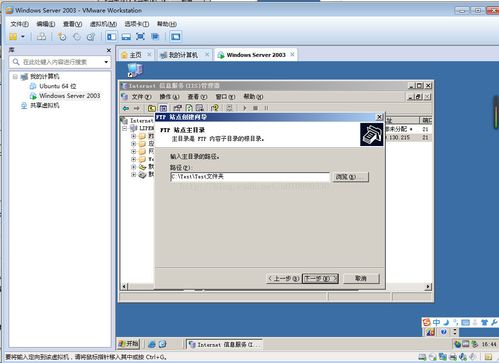This screenshot has width=499, height=363.
Task: Click the library search input field
Action: tap(60, 62)
